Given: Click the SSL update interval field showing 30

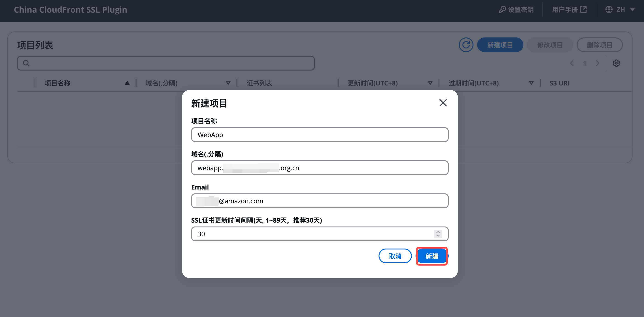Looking at the screenshot, I should (320, 234).
